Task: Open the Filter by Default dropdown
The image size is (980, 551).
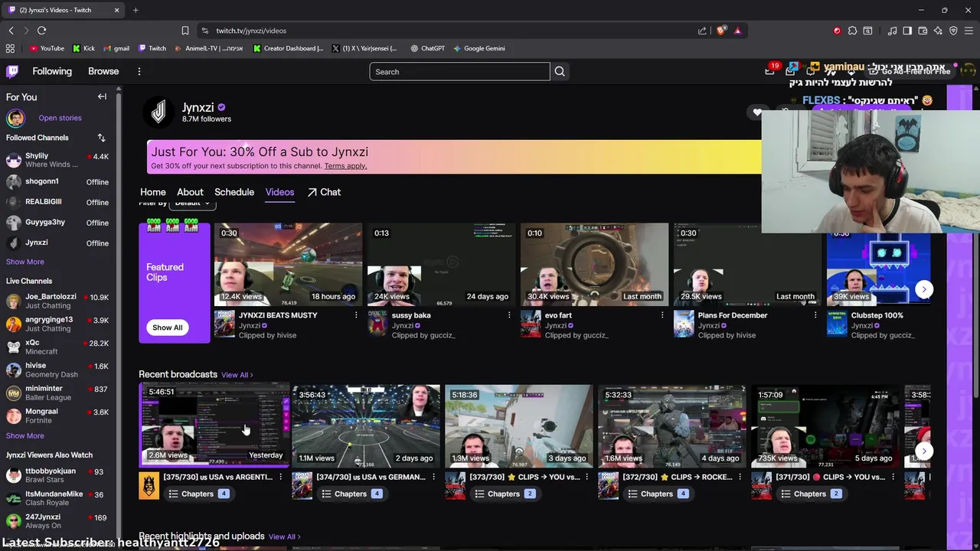Action: pos(192,204)
